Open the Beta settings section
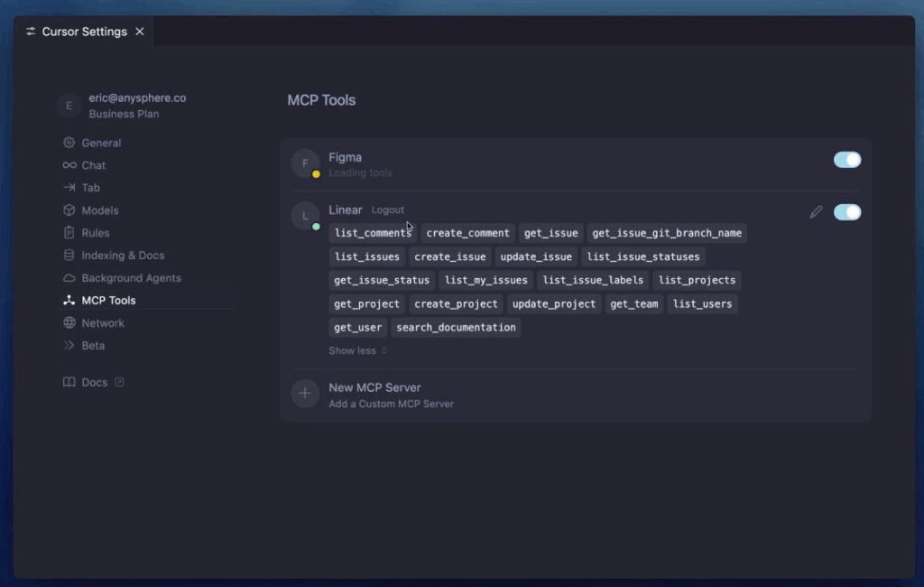The width and height of the screenshot is (924, 587). (93, 346)
